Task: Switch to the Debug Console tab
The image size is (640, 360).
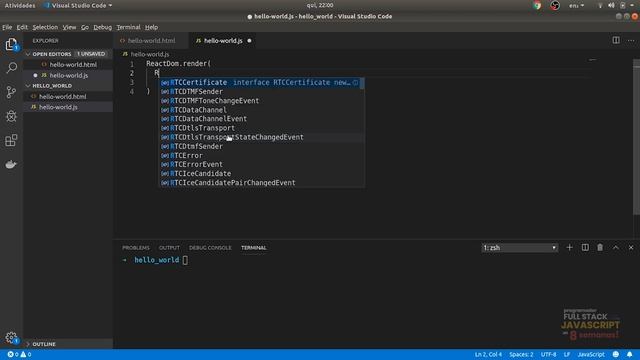Action: [210, 248]
